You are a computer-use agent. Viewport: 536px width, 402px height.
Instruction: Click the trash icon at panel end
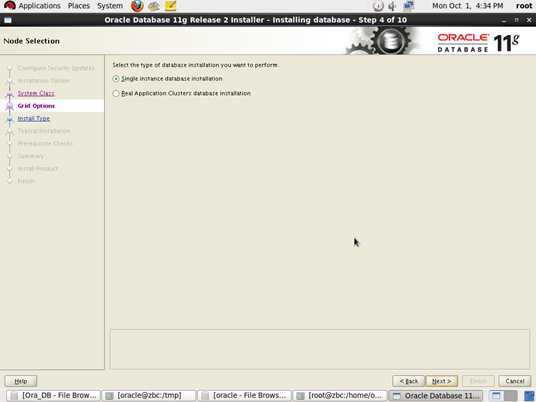click(x=528, y=396)
